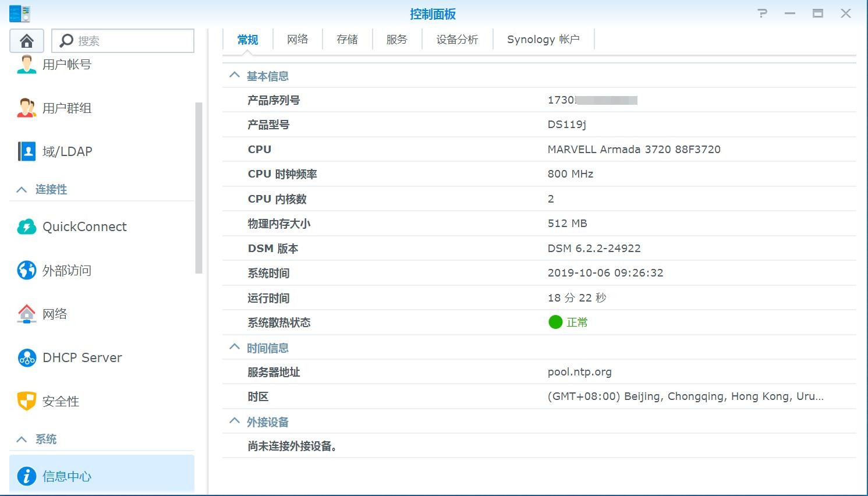Minimize the Control Panel window
Viewport: 868px width, 496px height.
point(790,13)
